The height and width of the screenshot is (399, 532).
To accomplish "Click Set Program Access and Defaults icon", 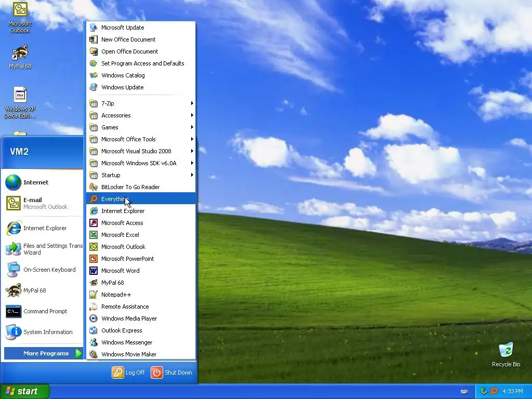I will click(94, 63).
